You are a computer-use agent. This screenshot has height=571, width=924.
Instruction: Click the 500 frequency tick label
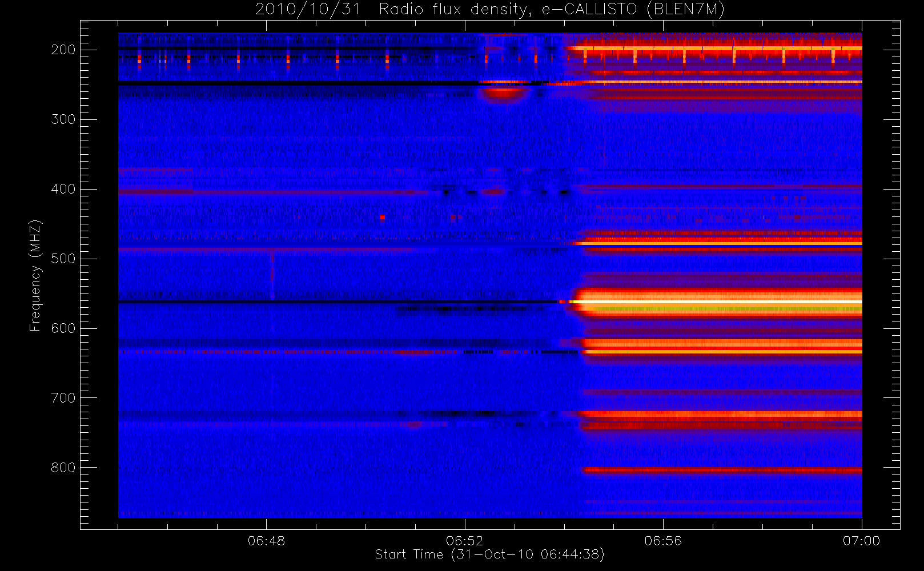[x=63, y=259]
